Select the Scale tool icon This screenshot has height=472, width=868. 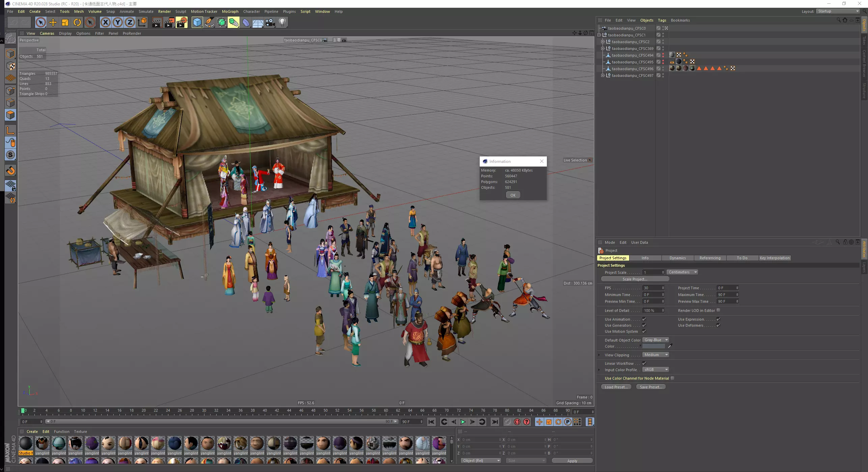click(65, 23)
